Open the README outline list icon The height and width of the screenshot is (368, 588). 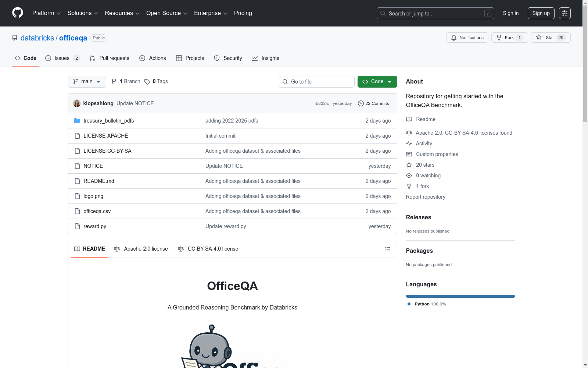pos(388,249)
